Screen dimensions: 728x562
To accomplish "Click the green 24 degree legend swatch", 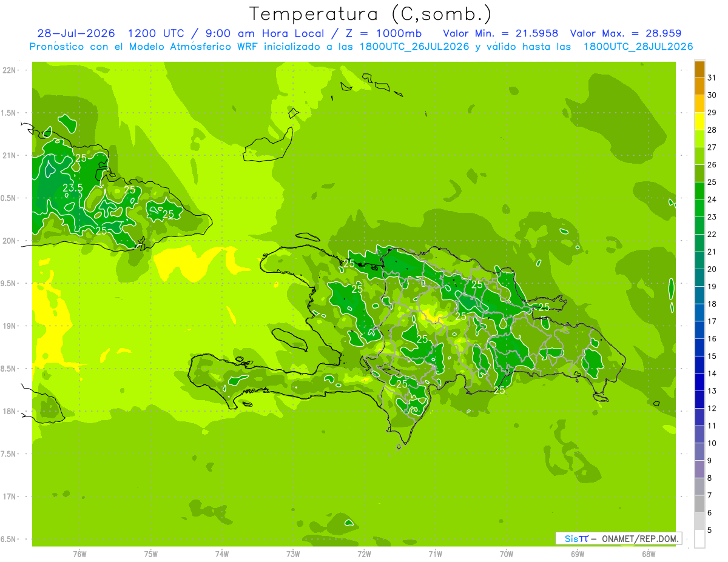I will [x=699, y=191].
